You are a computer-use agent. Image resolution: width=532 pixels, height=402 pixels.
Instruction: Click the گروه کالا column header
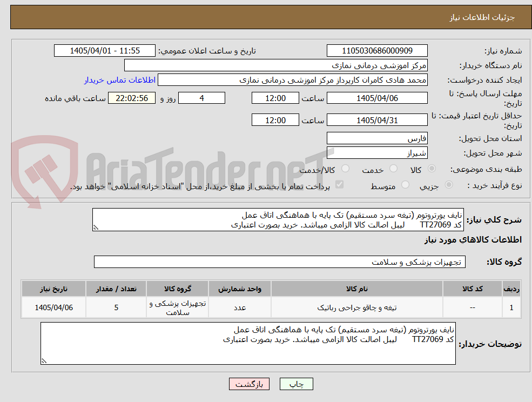click(x=178, y=289)
